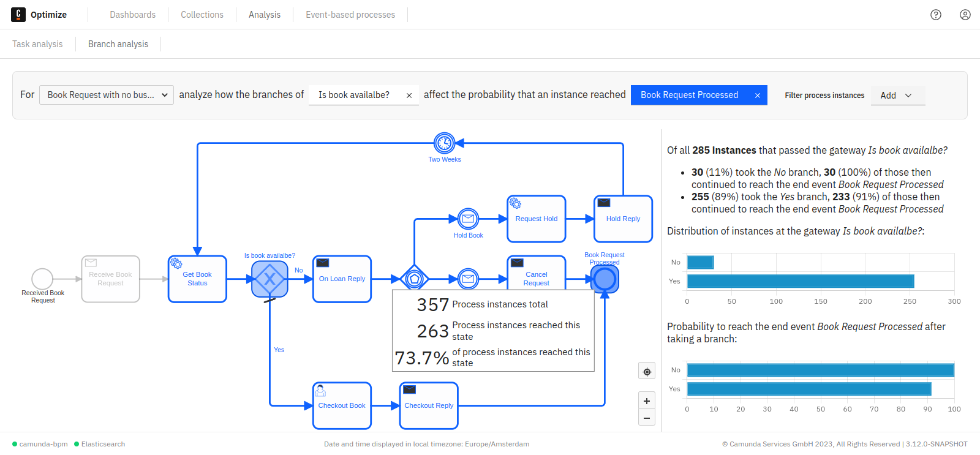Open the Add filter dropdown
This screenshot has width=980, height=455.
click(x=897, y=96)
